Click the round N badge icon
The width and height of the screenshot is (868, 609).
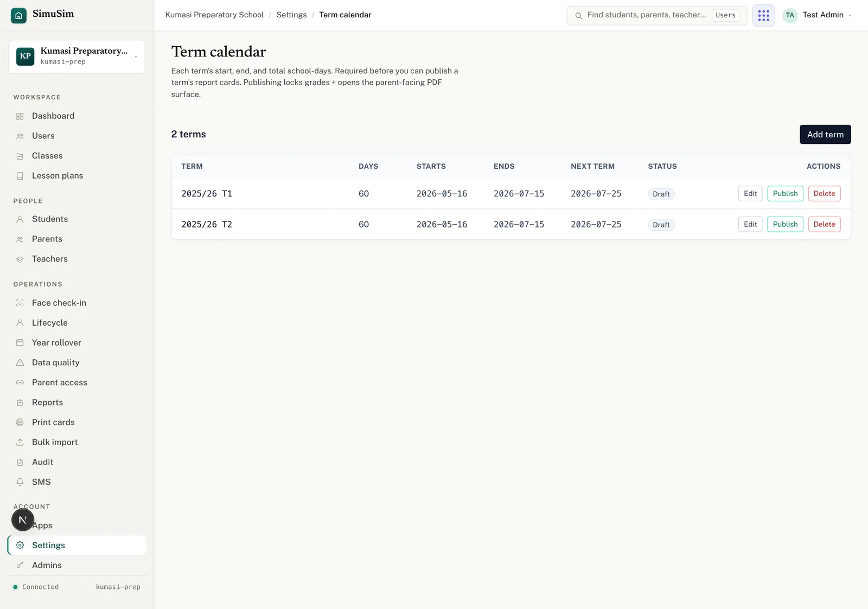coord(23,520)
